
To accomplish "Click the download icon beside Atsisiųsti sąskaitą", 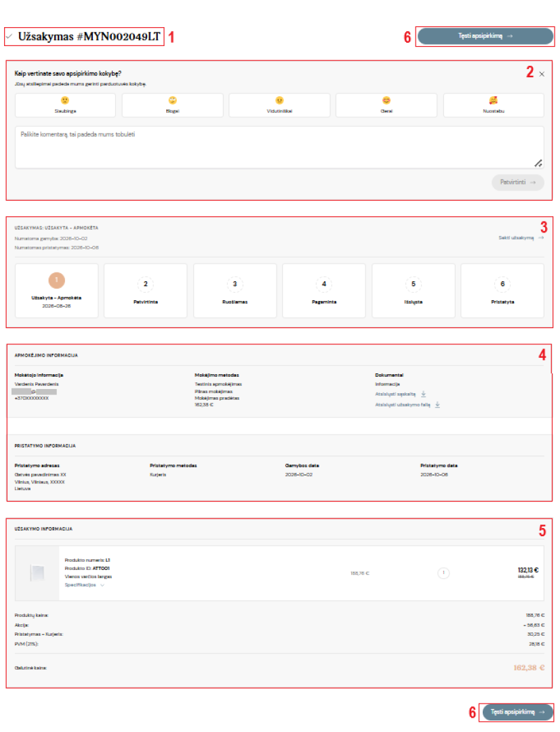I will click(x=424, y=394).
